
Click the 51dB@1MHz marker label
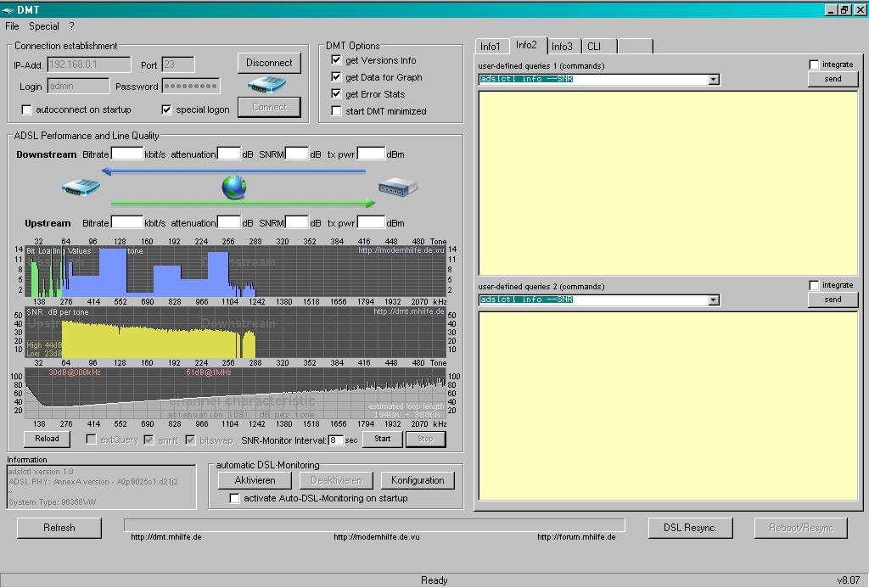[x=209, y=372]
